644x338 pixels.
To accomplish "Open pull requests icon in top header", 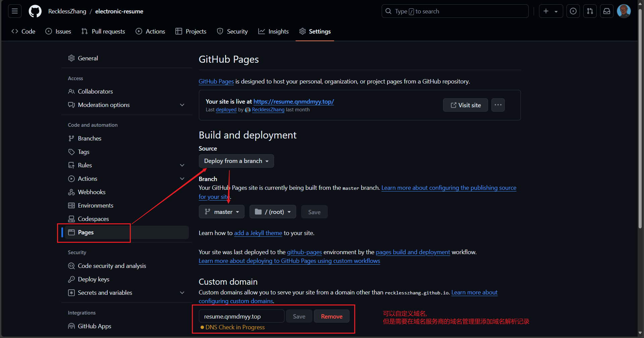I will [x=590, y=11].
